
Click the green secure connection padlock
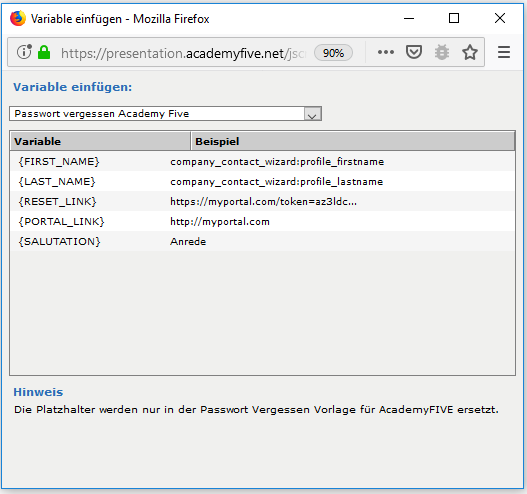pyautogui.click(x=44, y=52)
